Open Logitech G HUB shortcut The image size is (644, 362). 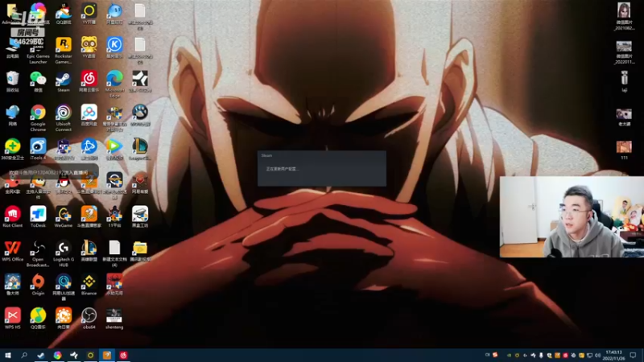coord(64,253)
